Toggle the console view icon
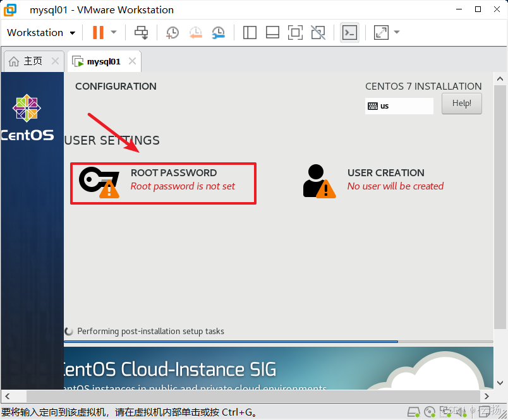508x420 pixels. tap(349, 32)
